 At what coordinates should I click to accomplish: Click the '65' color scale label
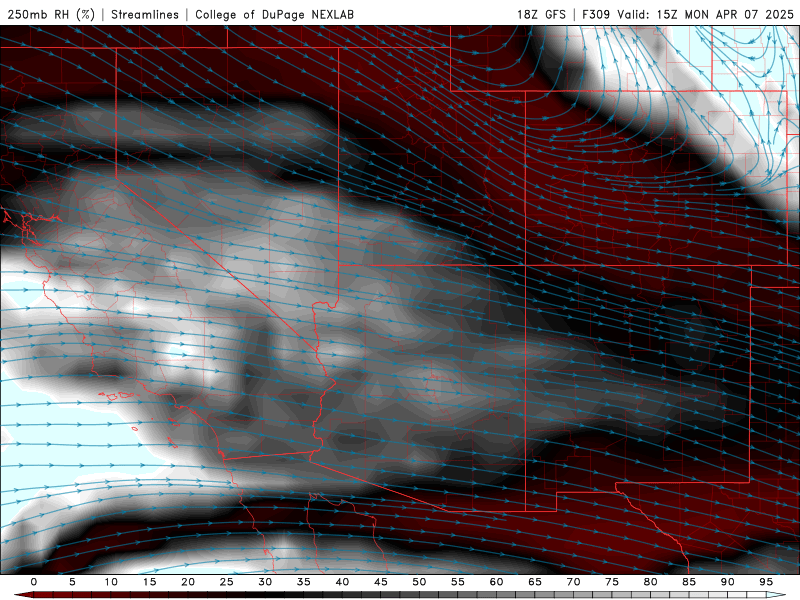pyautogui.click(x=535, y=582)
